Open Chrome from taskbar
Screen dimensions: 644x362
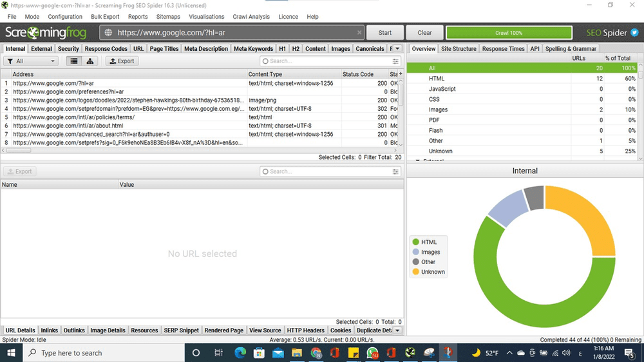click(x=316, y=352)
